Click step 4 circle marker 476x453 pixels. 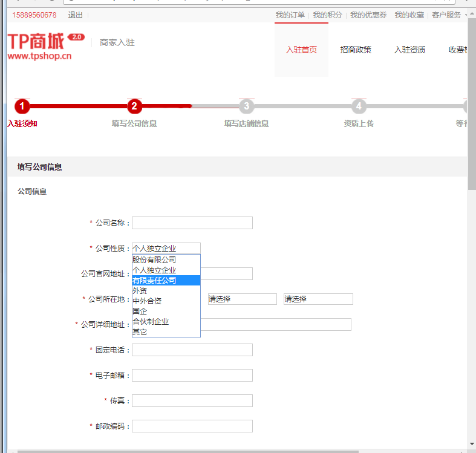(x=359, y=106)
